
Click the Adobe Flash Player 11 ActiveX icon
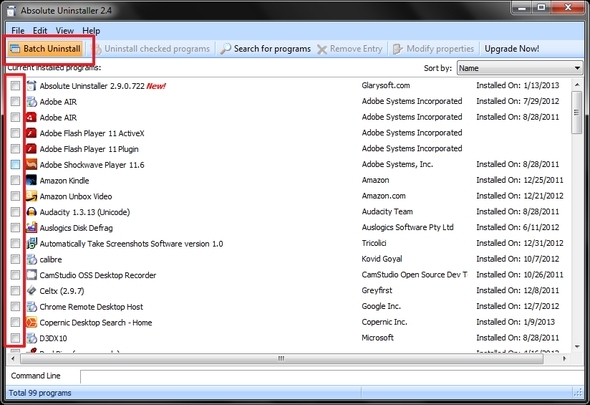point(32,133)
